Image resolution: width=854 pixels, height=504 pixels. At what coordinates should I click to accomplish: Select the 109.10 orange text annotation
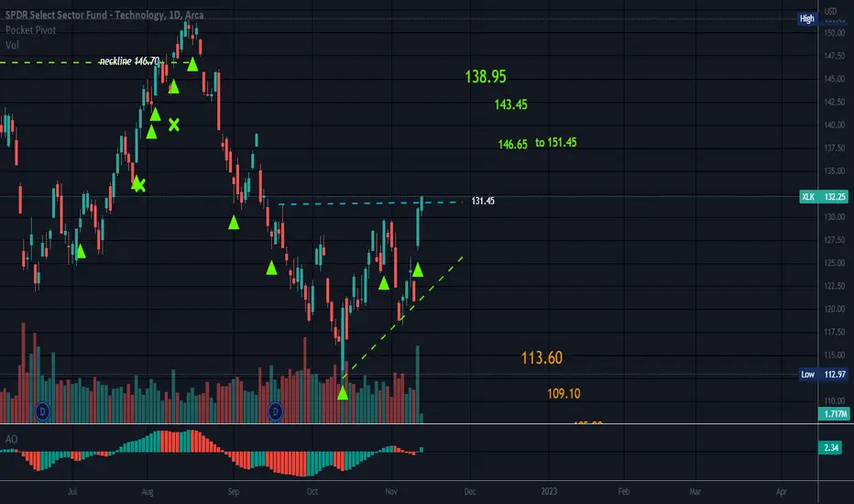click(564, 393)
